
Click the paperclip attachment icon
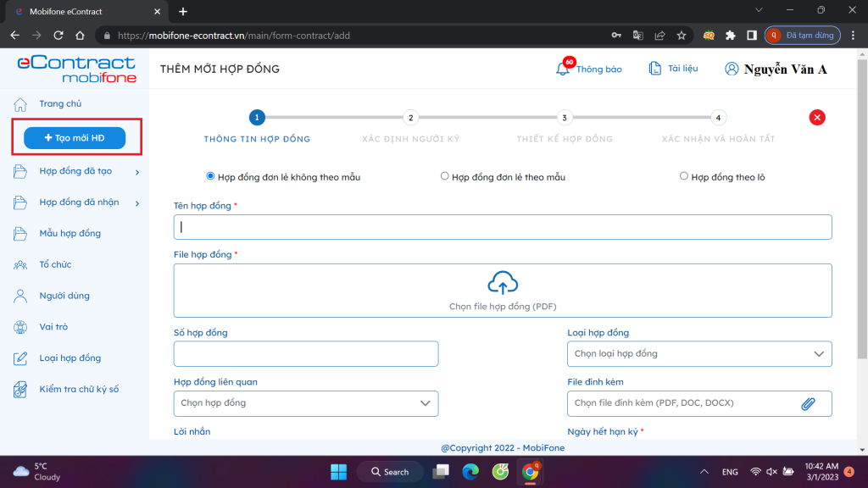tap(808, 403)
